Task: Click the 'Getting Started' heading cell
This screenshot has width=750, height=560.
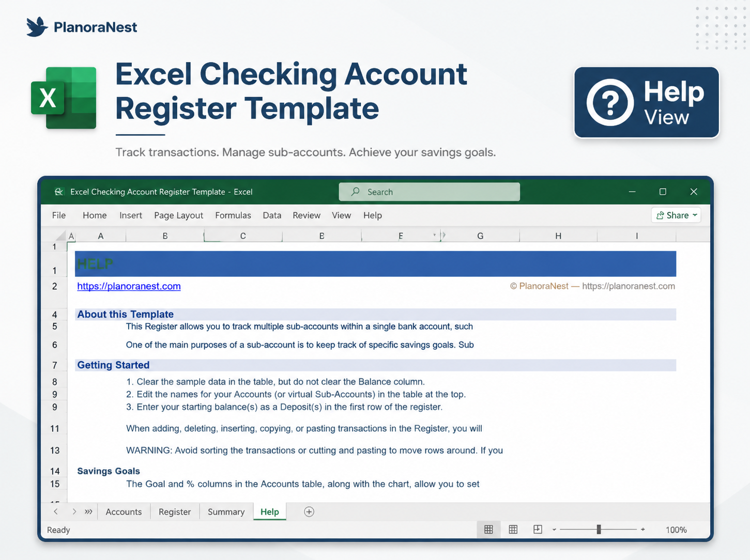Action: point(376,365)
